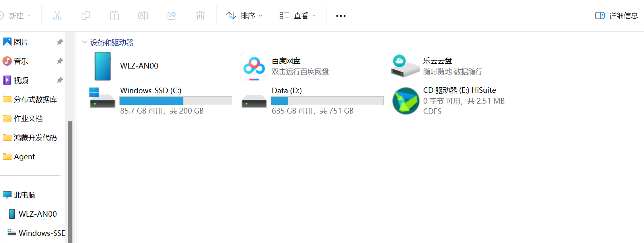This screenshot has width=644, height=243.
Task: Select the 百度网盘 drive icon
Action: tap(254, 66)
